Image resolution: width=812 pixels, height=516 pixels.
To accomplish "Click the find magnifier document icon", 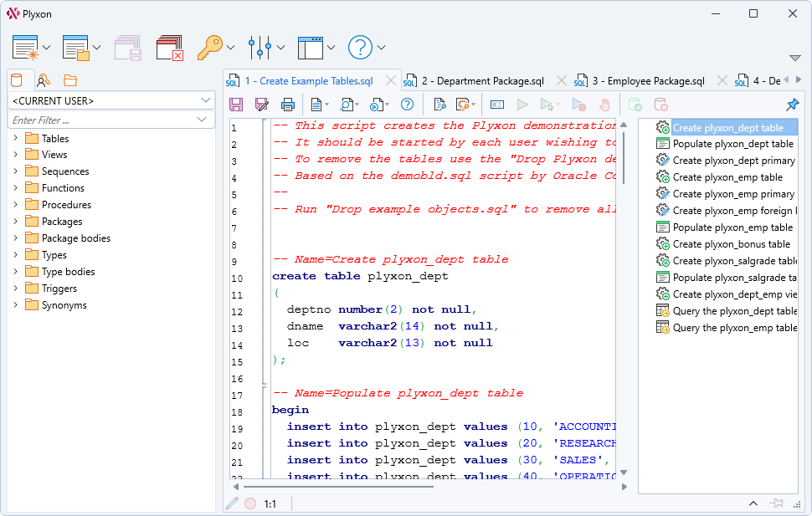I will [x=346, y=105].
